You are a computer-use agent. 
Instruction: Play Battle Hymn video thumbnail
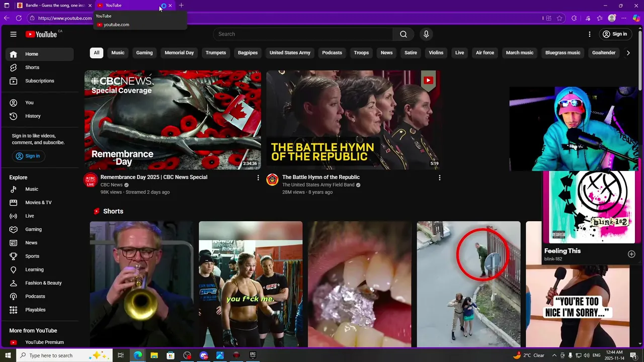tap(354, 120)
